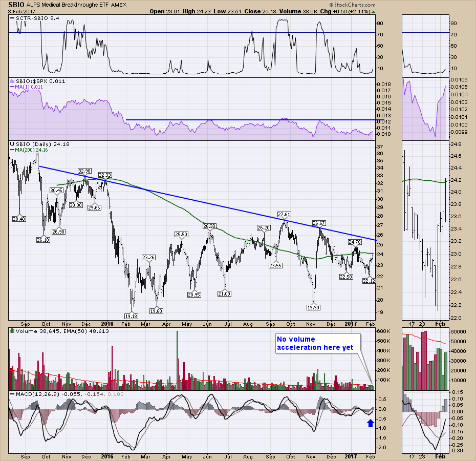Image resolution: width=476 pixels, height=461 pixels.
Task: Click the 26.10 low price label
Action: click(x=43, y=240)
